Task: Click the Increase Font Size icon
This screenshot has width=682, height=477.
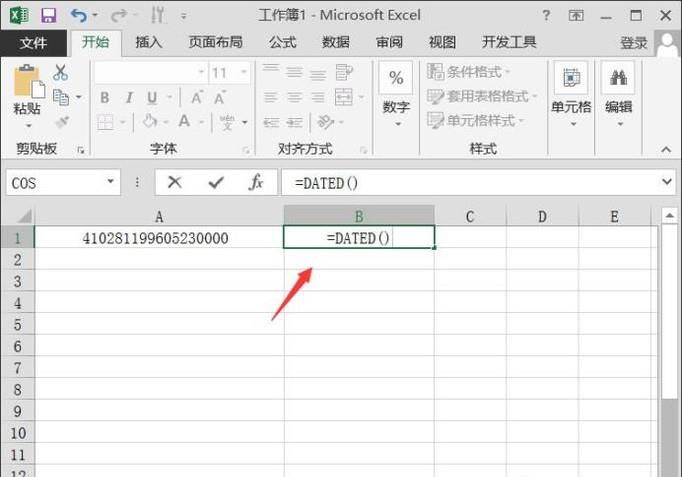Action: (x=197, y=97)
